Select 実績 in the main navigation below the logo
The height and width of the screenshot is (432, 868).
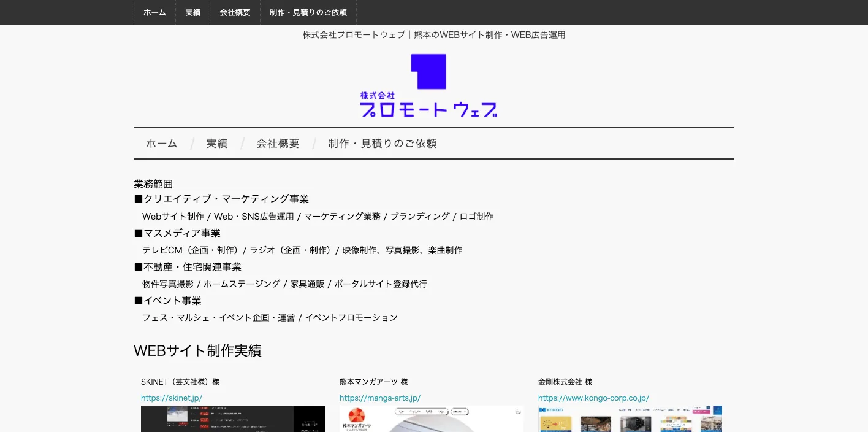217,144
